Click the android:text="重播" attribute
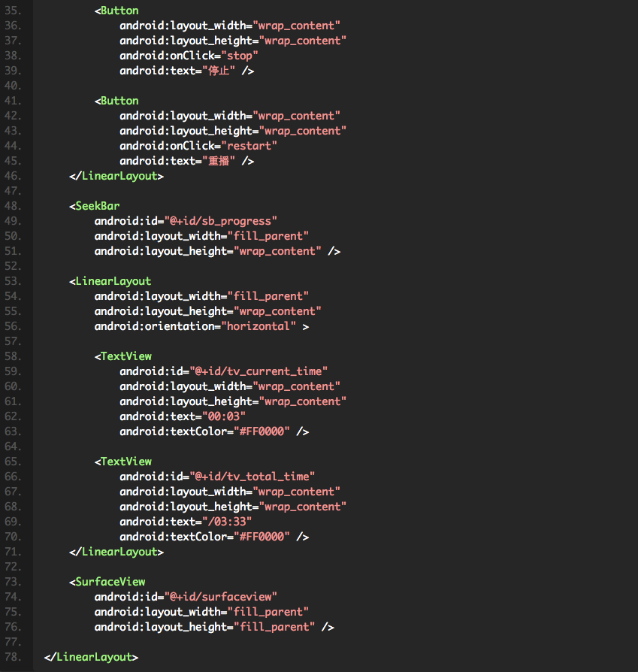This screenshot has width=638, height=672. (x=177, y=161)
